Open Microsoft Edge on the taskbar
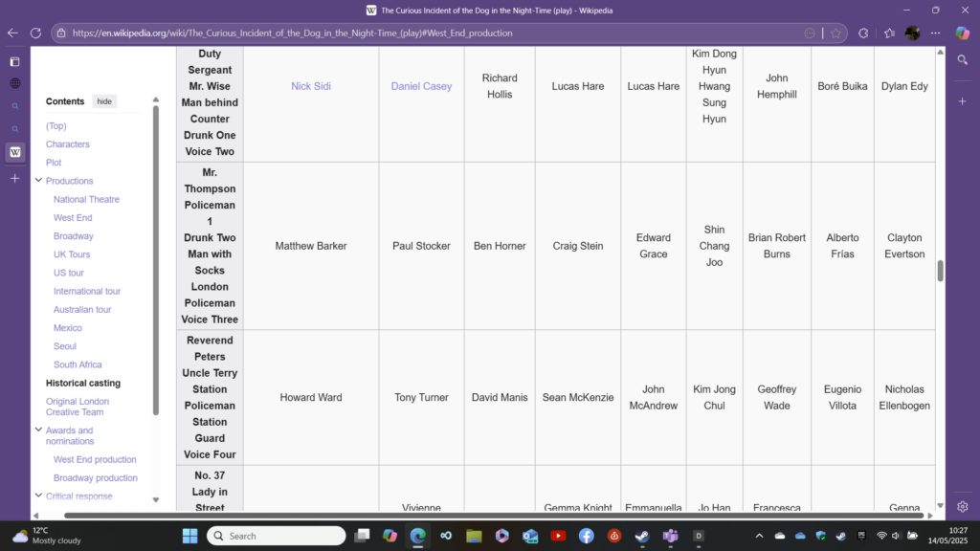 [417, 536]
